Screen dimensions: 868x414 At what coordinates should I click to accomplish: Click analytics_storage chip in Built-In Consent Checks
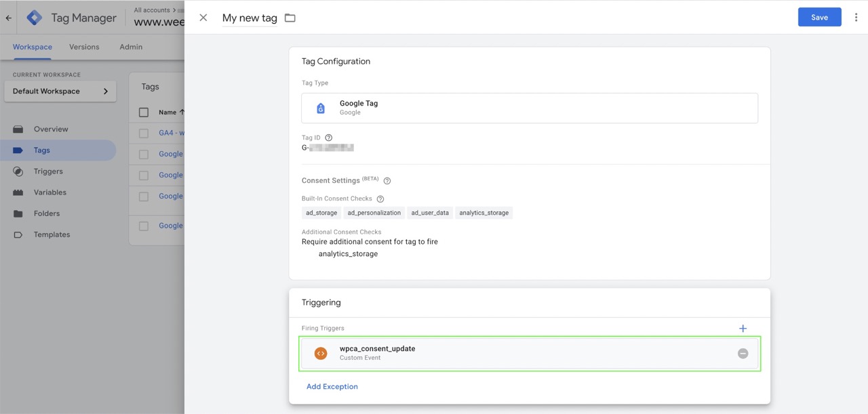tap(484, 213)
